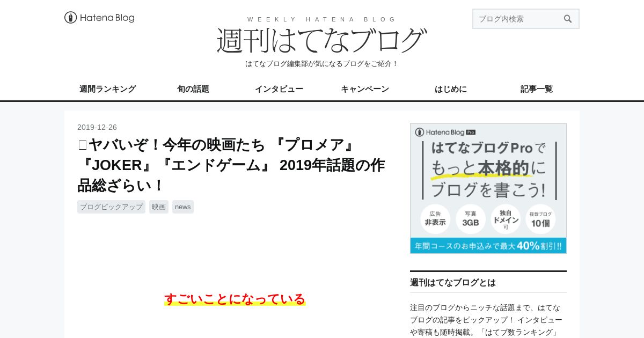Select the キャンペーン menu item
The width and height of the screenshot is (644, 338).
[365, 89]
